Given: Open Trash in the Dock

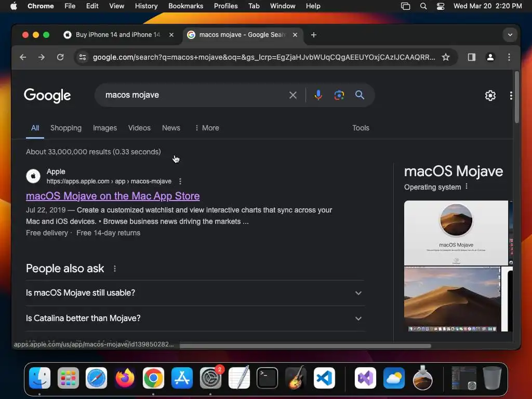Looking at the screenshot, I should tap(493, 378).
